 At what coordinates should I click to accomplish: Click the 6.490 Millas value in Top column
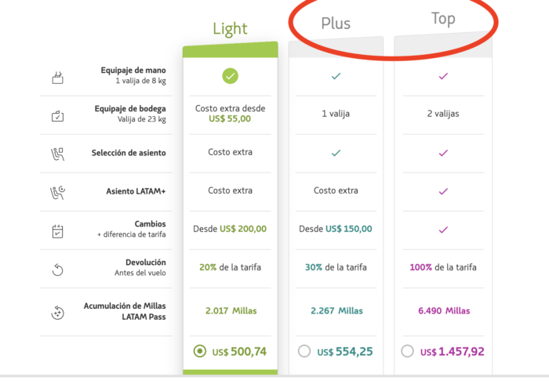(x=444, y=310)
